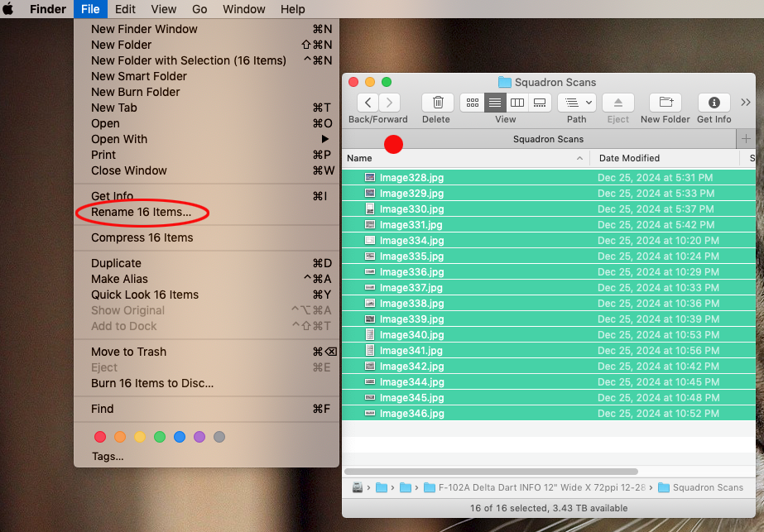Image resolution: width=764 pixels, height=532 pixels.
Task: Apply the yellow tag color
Action: point(140,437)
